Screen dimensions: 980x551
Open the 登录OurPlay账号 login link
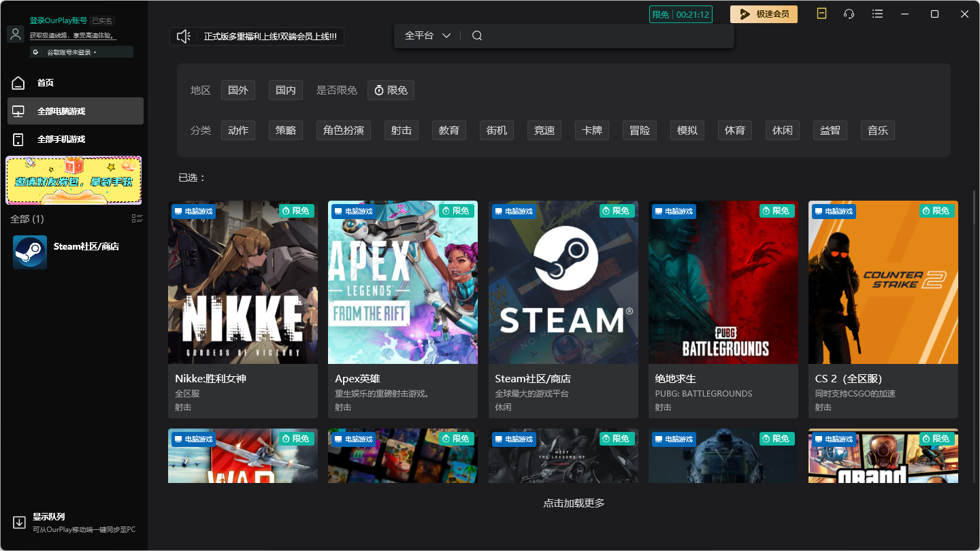[x=58, y=21]
